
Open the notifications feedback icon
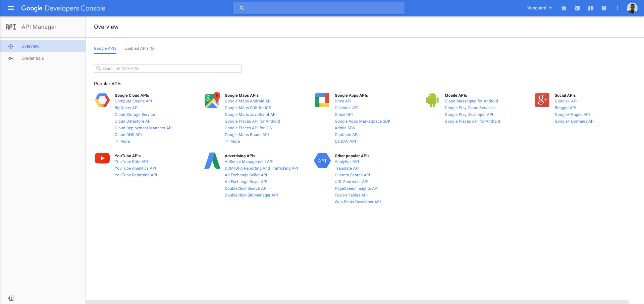pos(591,8)
